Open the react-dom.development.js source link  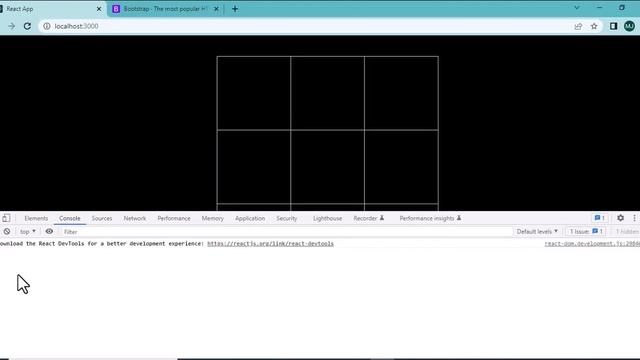(x=592, y=244)
